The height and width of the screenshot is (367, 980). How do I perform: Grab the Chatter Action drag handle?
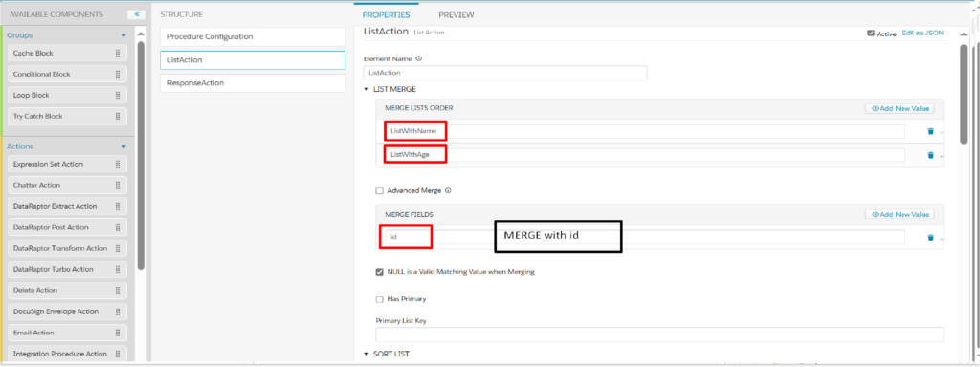point(118,185)
